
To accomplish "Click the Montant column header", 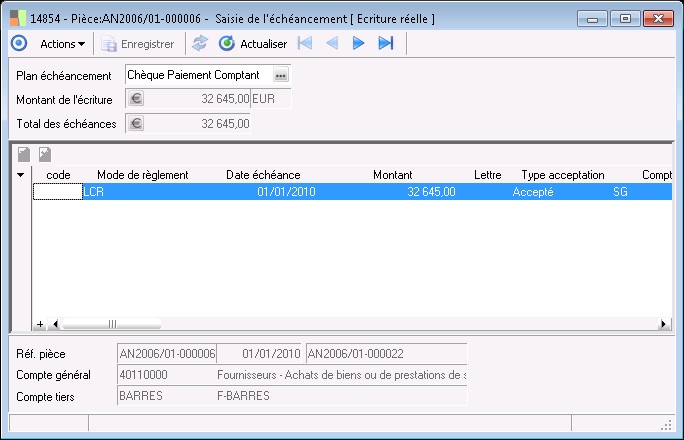I will point(392,175).
